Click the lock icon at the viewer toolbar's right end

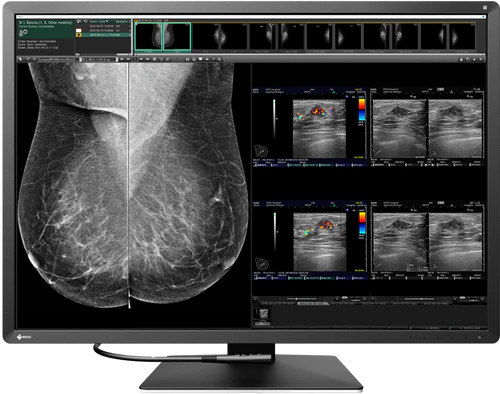[461, 59]
